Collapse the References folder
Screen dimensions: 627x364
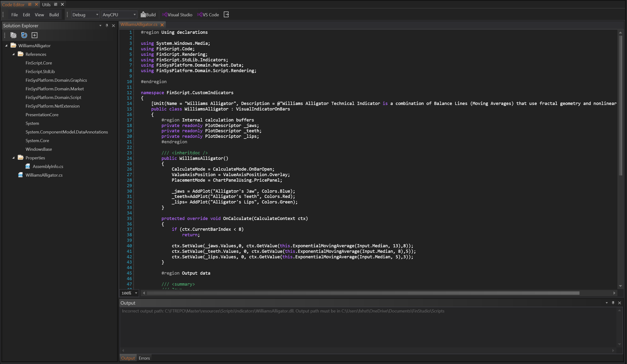click(13, 54)
